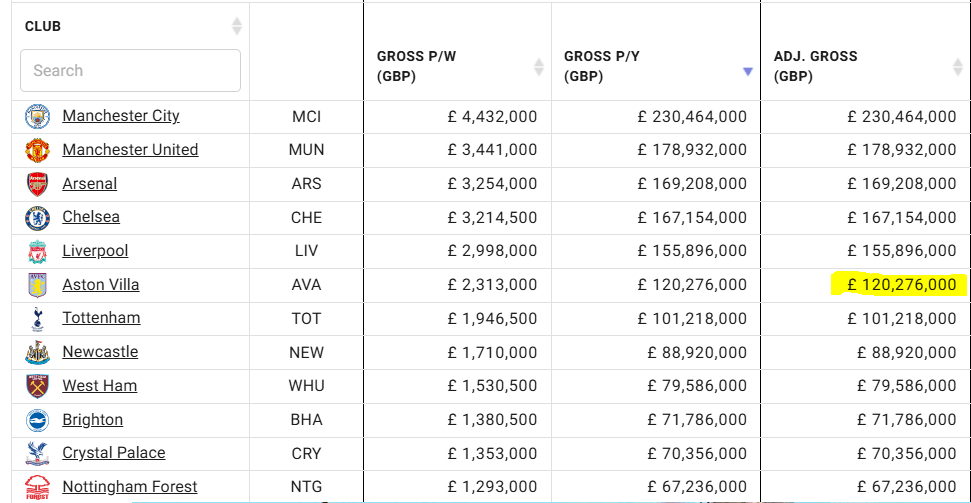Click the West Ham crest icon
971x503 pixels.
(37, 386)
